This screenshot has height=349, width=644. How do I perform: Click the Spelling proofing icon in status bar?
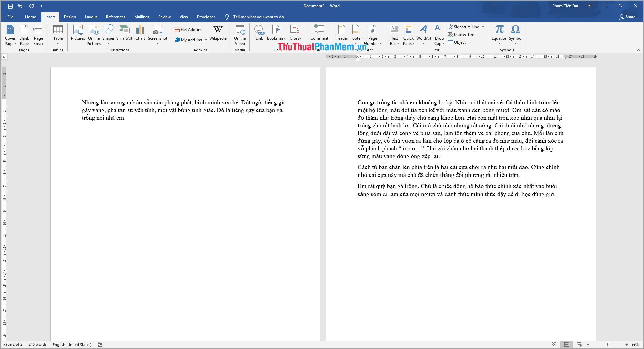pos(100,345)
